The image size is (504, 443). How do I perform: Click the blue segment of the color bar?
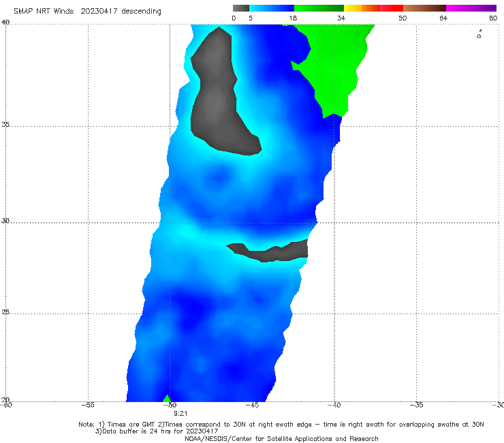tap(272, 8)
